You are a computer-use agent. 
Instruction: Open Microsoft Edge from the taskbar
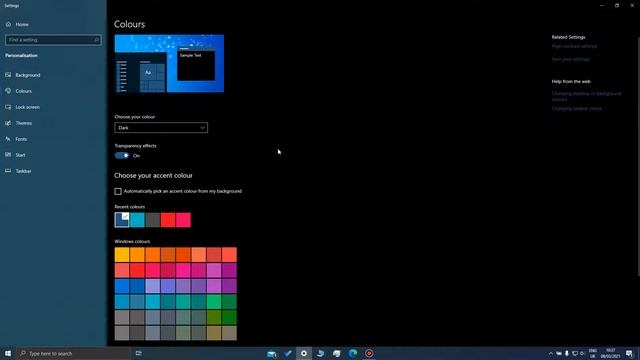[353, 353]
